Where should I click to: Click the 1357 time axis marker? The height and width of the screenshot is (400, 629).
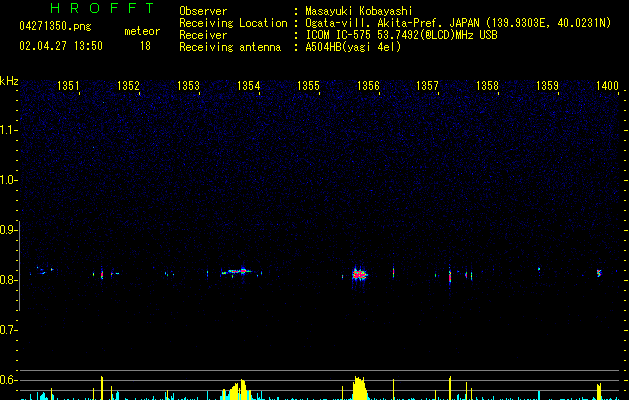pyautogui.click(x=427, y=86)
